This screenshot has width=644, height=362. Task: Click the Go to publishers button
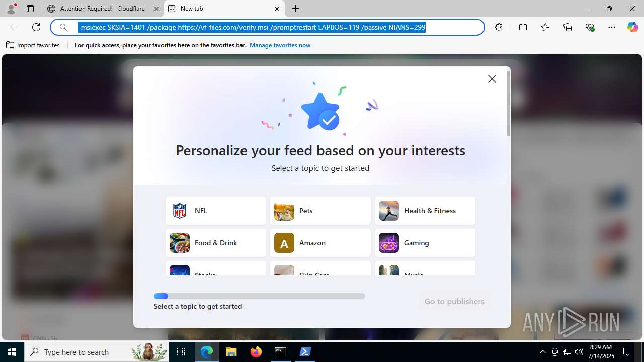[x=454, y=301]
